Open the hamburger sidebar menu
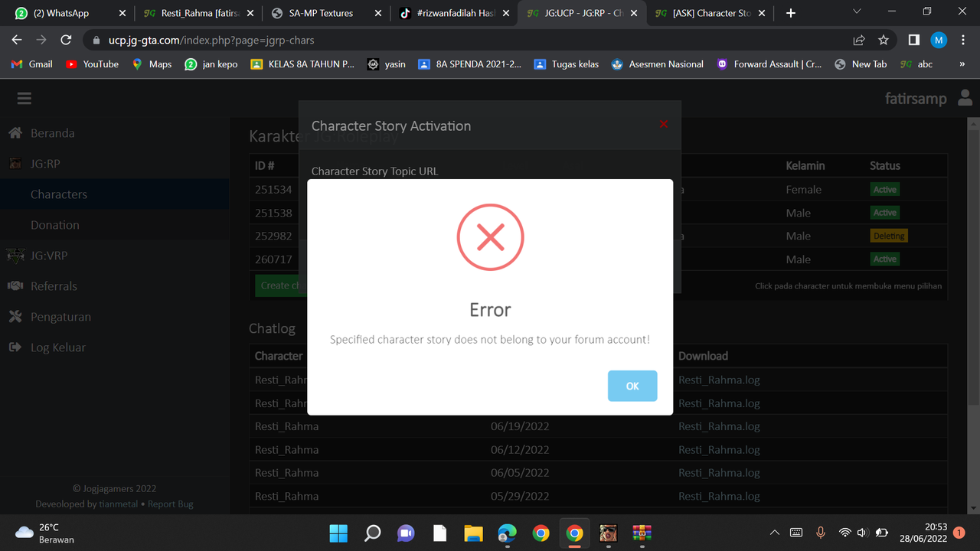The image size is (980, 551). [x=24, y=99]
